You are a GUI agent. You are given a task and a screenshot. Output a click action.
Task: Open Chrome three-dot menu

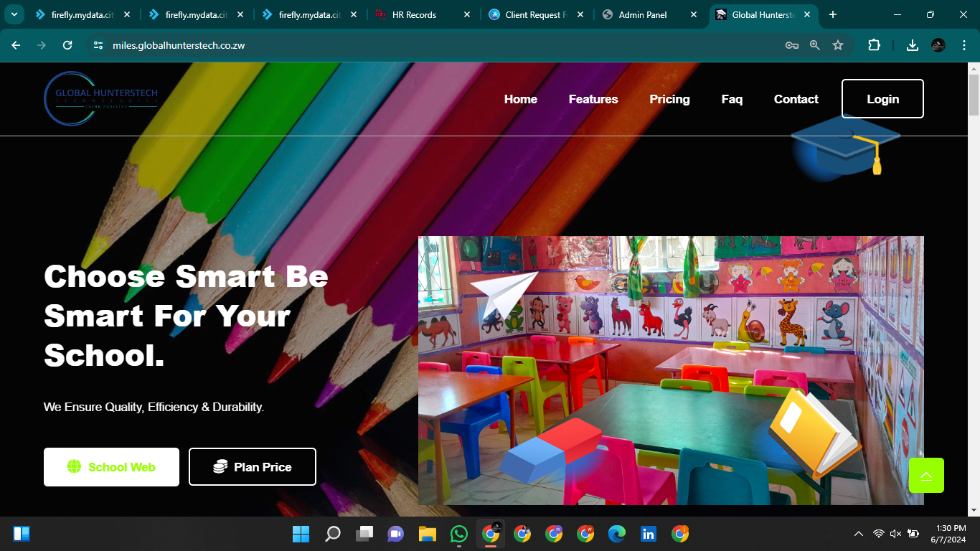click(963, 45)
